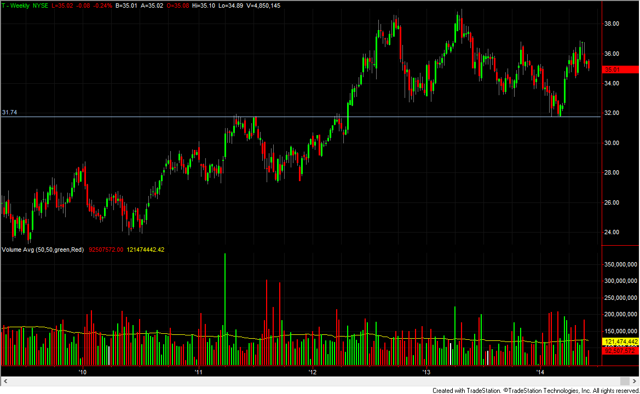The height and width of the screenshot is (394, 640).
Task: Click the yellow '121474442.42' average value
Action: pyautogui.click(x=145, y=249)
